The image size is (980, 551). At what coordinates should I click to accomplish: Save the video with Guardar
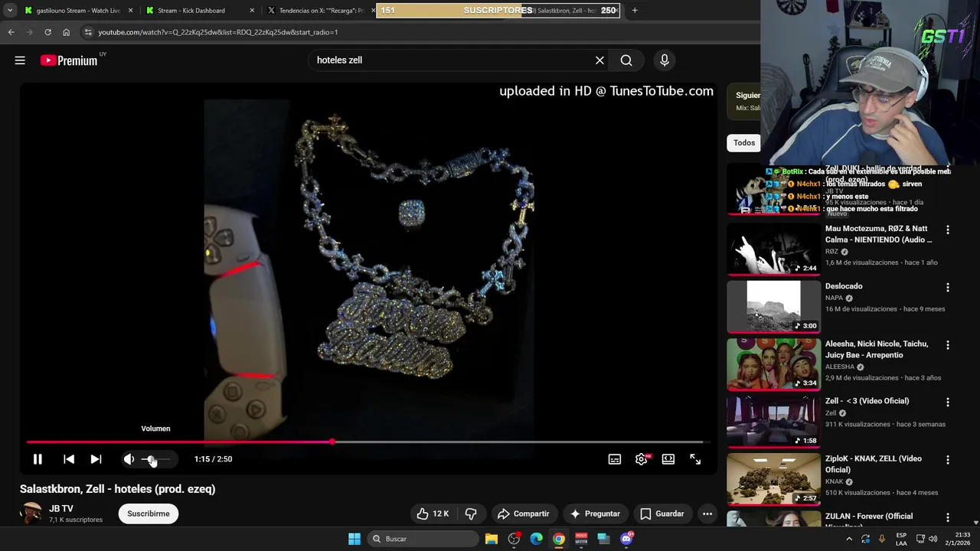tap(661, 514)
